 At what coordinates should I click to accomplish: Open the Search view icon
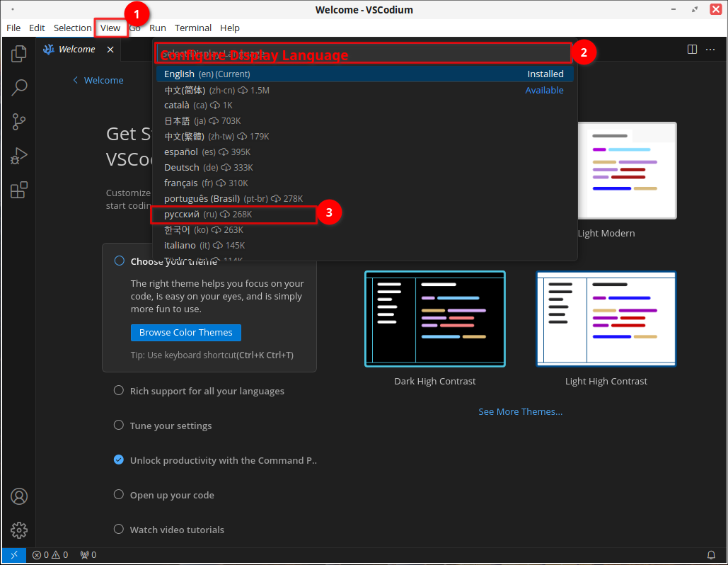(19, 87)
